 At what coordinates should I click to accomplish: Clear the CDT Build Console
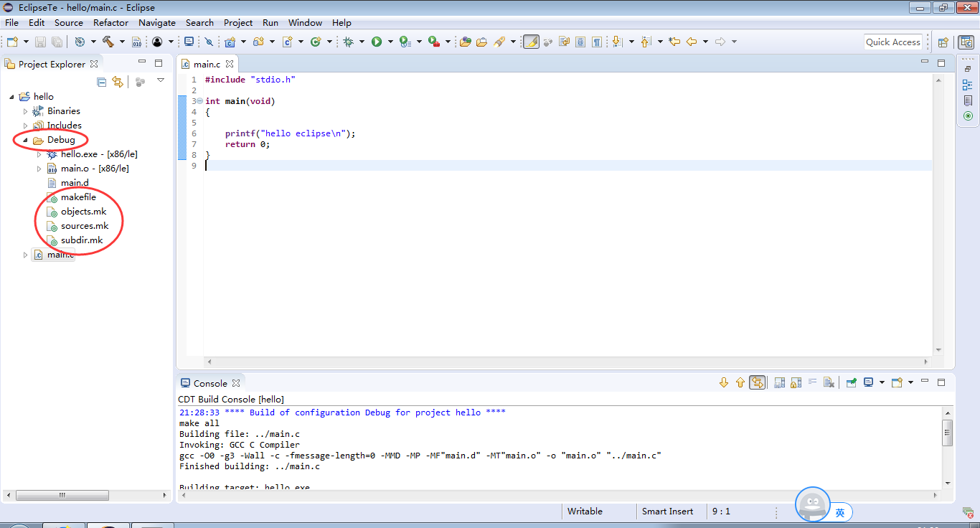[x=829, y=382]
